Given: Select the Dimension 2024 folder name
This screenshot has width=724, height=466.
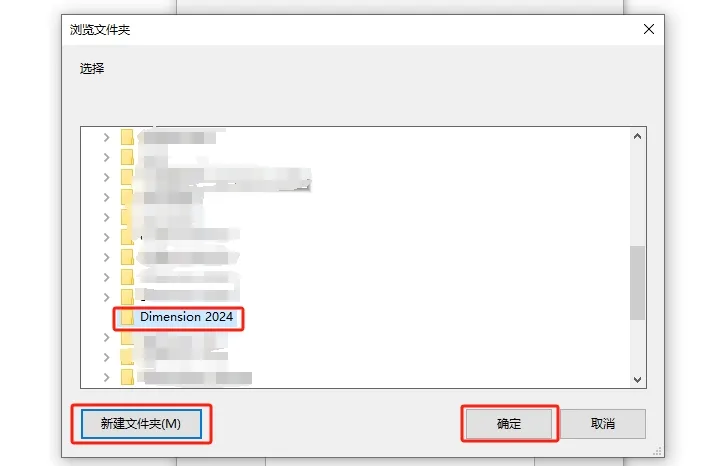Looking at the screenshot, I should (187, 317).
